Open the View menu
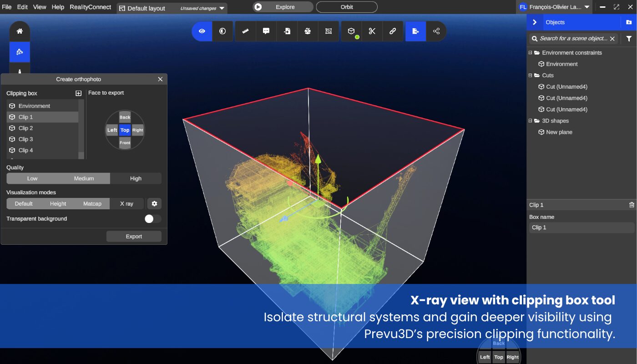 40,7
